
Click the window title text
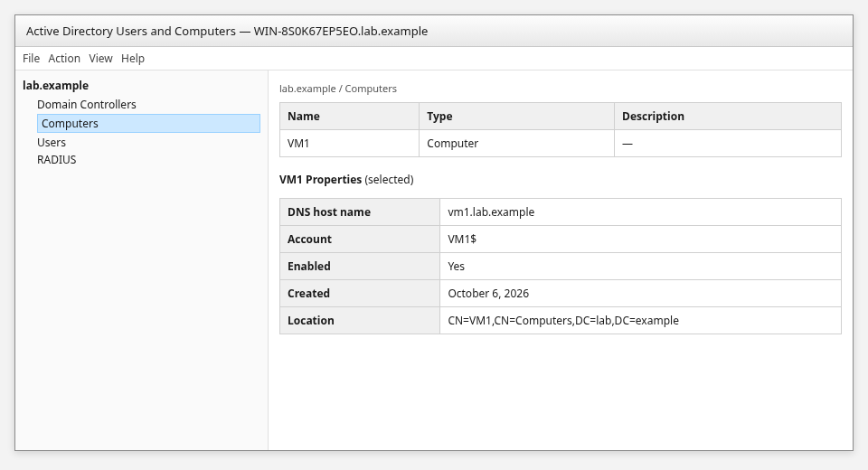[x=227, y=31]
